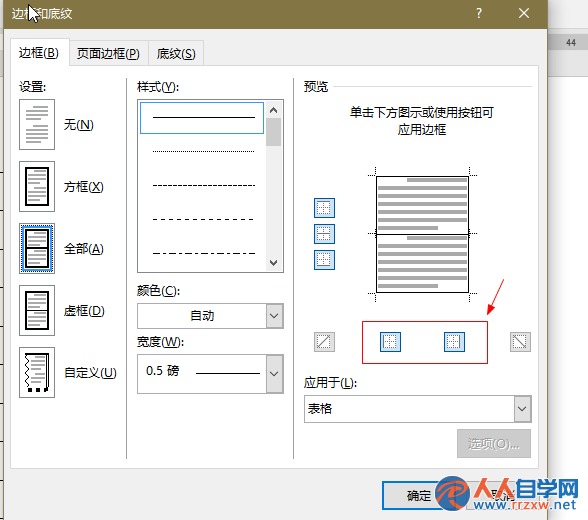The width and height of the screenshot is (588, 520).
Task: Choose the solid line style
Action: coord(202,118)
